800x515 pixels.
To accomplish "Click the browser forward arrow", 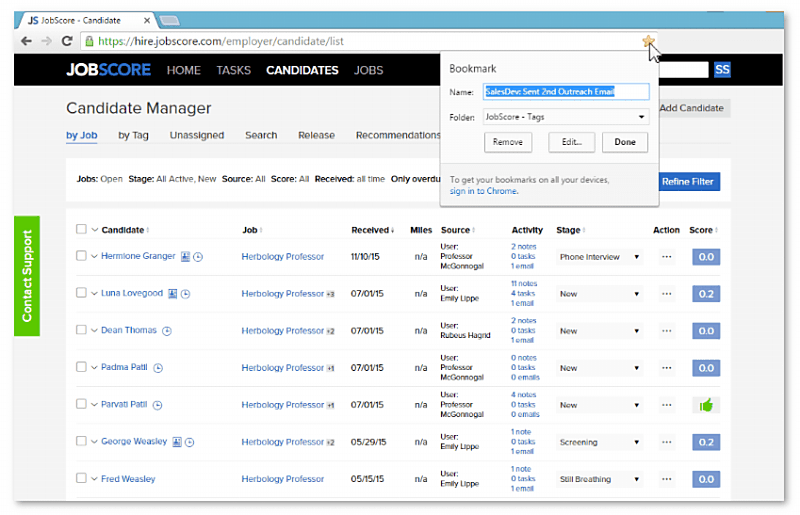I will [46, 41].
